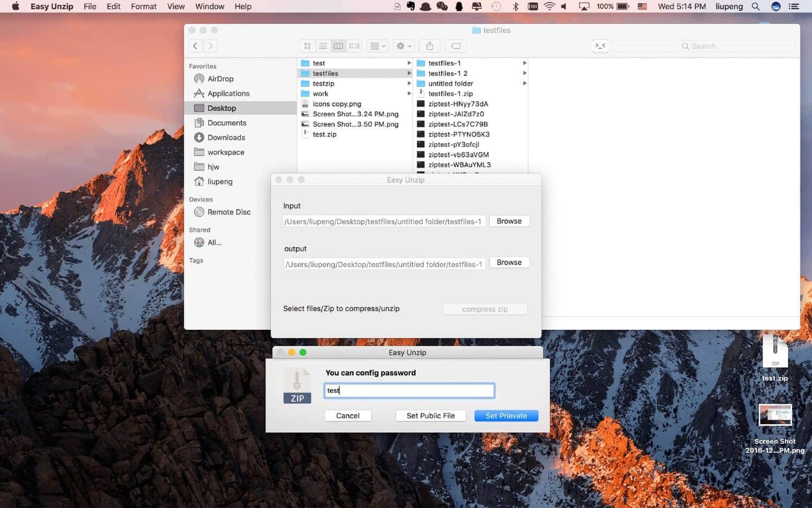
Task: Switch Finder to cover flow view
Action: tap(355, 46)
